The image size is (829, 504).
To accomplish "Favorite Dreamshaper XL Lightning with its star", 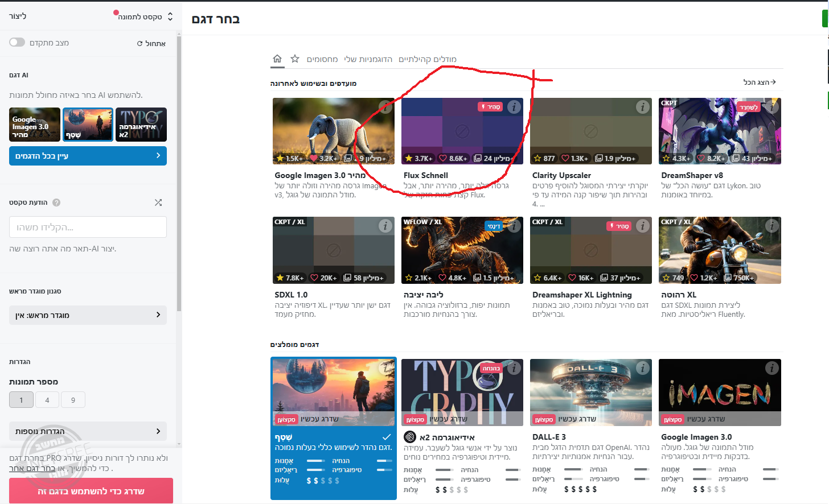I will (x=537, y=278).
